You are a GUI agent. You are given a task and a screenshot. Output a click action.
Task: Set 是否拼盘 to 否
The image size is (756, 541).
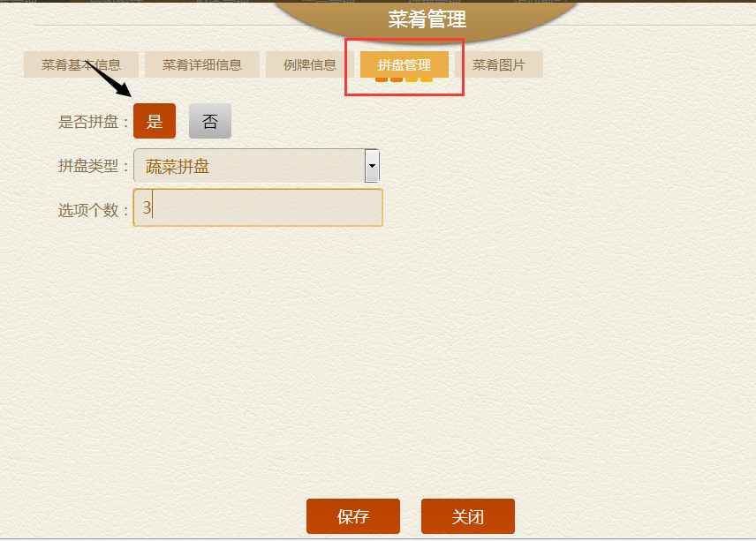(209, 121)
